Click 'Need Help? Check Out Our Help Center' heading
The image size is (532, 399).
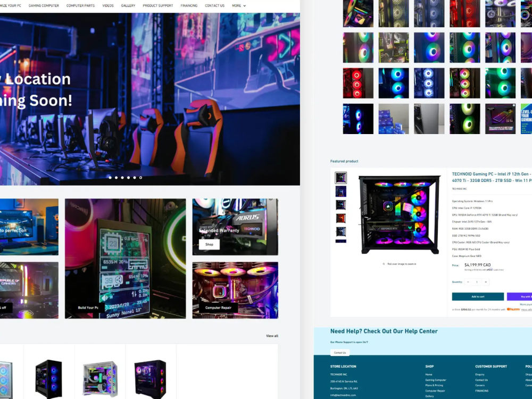pyautogui.click(x=384, y=331)
